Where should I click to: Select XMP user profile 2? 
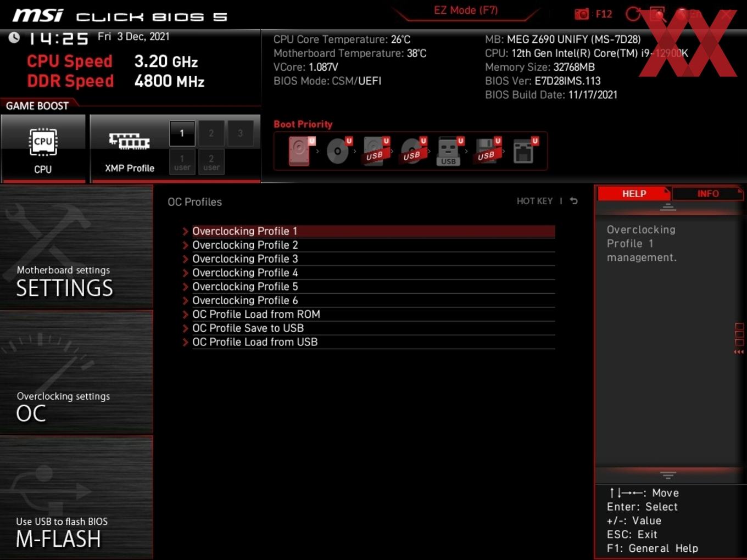click(x=211, y=162)
